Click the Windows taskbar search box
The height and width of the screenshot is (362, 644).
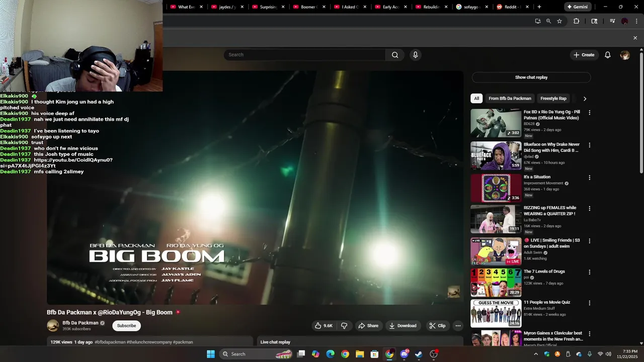[x=257, y=354]
